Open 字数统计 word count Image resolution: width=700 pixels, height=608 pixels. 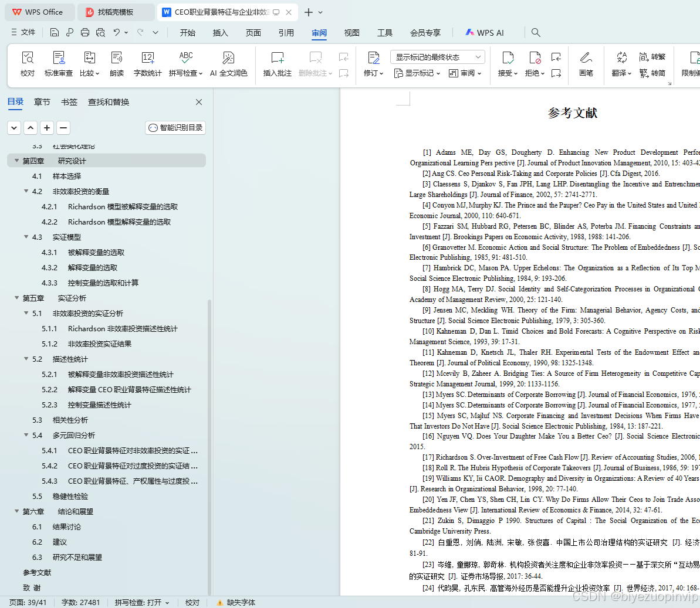[147, 64]
